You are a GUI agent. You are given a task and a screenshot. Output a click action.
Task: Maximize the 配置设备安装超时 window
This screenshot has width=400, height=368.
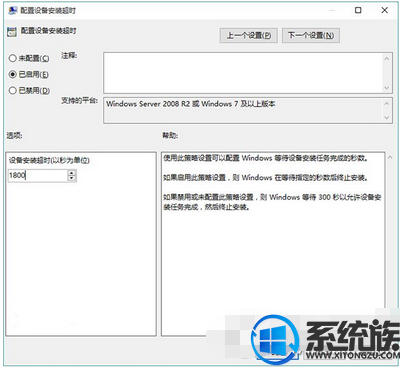pyautogui.click(x=358, y=10)
